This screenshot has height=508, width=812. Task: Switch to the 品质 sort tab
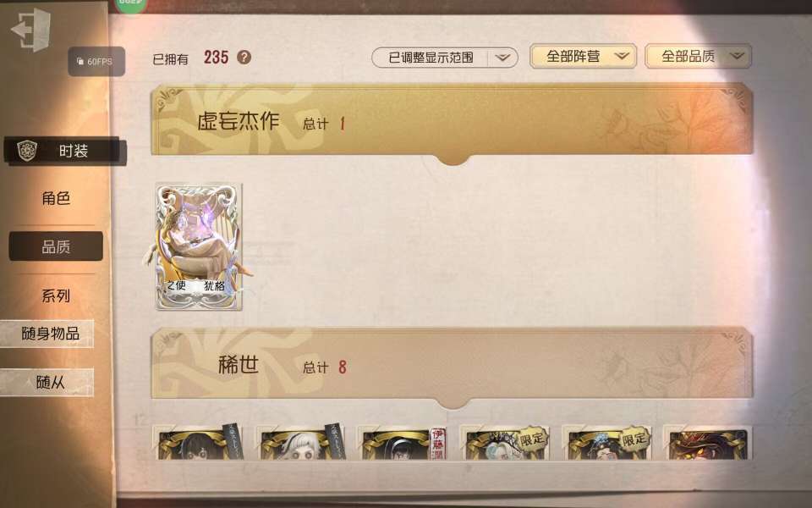[56, 246]
